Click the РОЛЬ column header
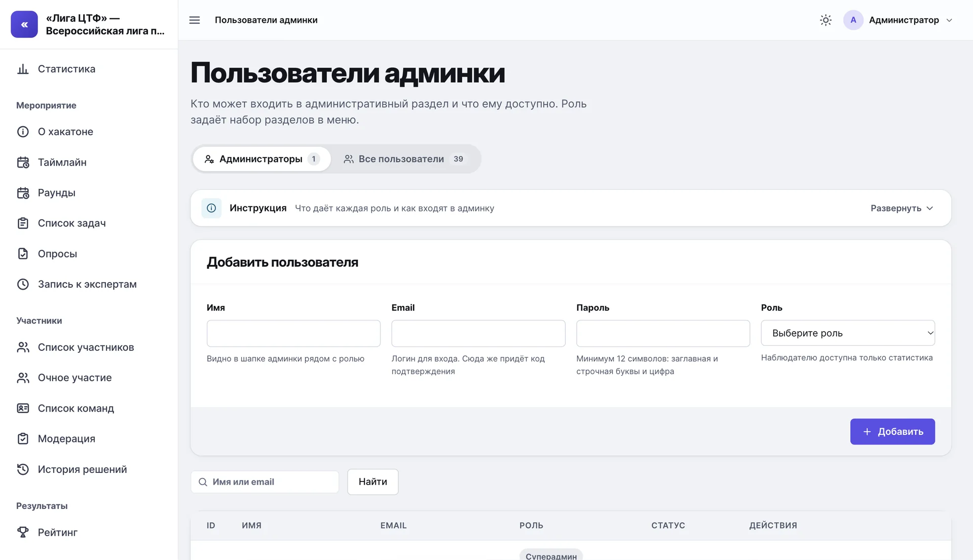This screenshot has width=973, height=560. point(531,526)
